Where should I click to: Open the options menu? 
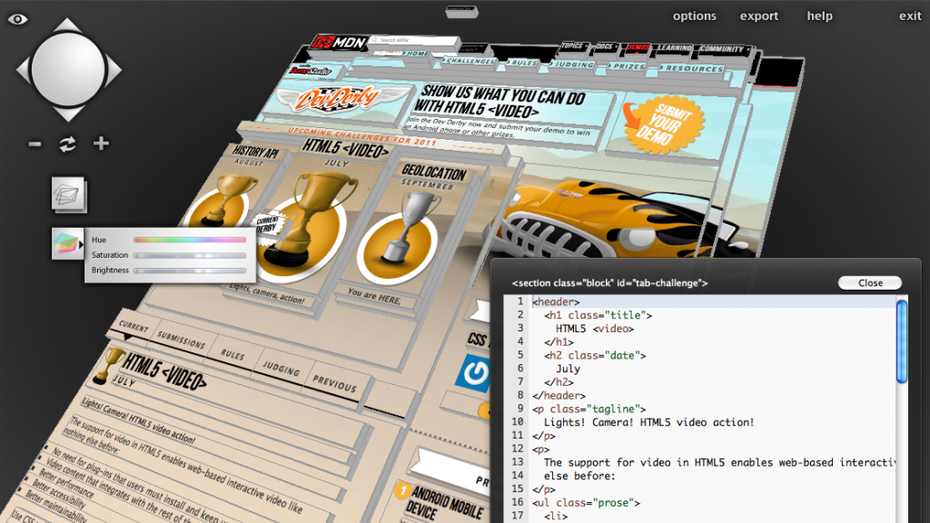click(694, 16)
